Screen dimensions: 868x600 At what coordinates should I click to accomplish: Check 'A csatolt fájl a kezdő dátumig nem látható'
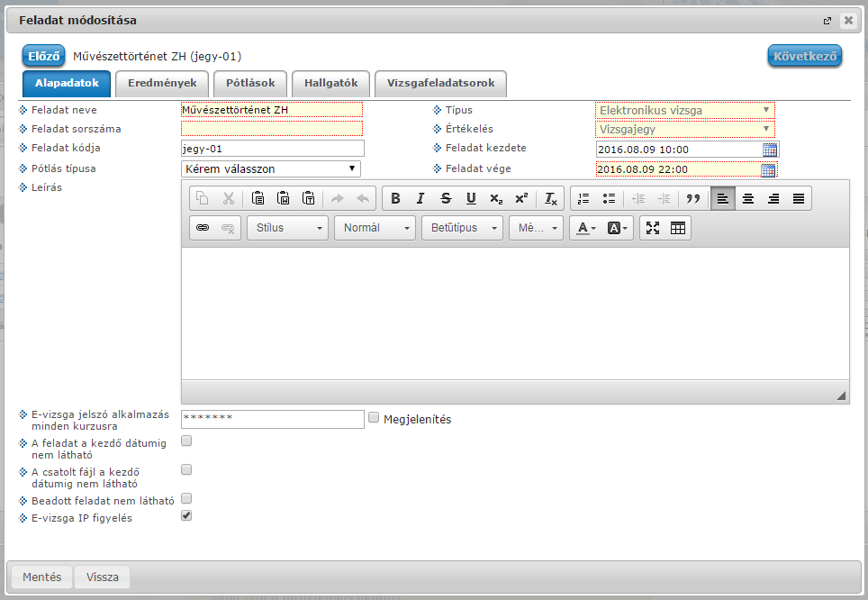click(186, 469)
